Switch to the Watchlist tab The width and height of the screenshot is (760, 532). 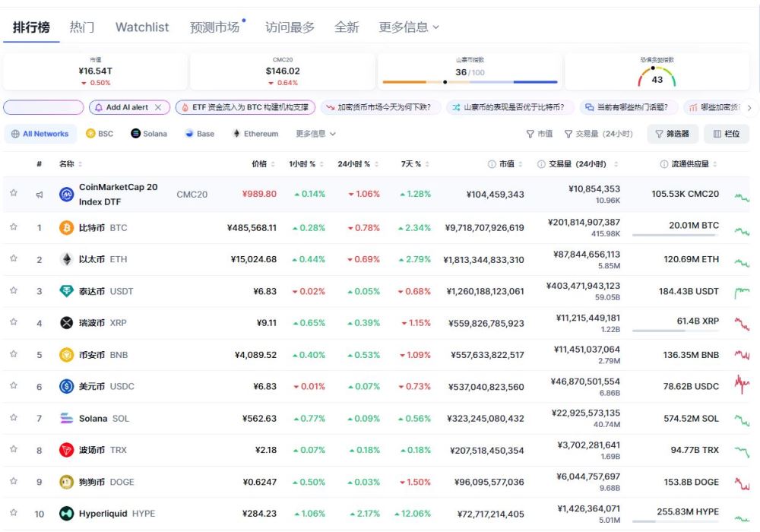(x=142, y=27)
